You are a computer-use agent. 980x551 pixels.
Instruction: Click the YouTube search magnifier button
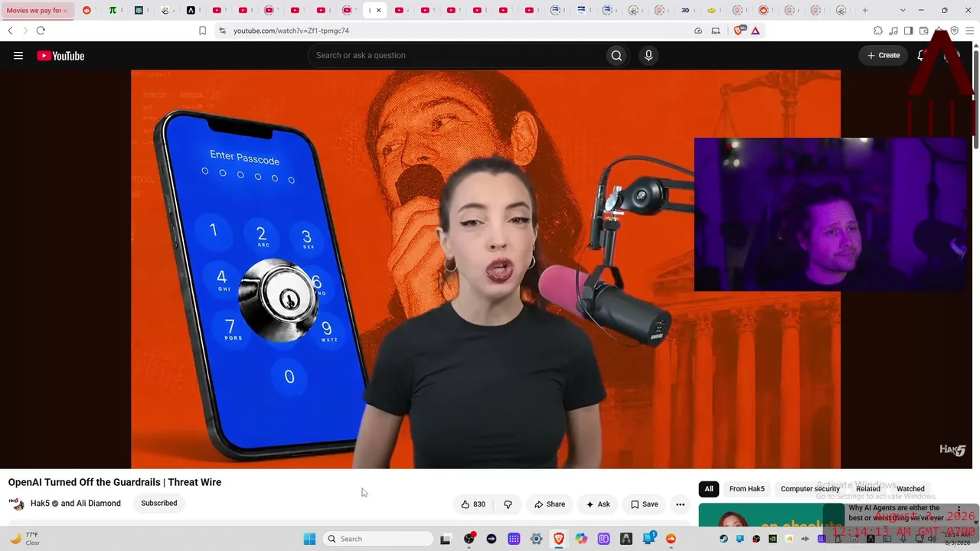pos(616,55)
